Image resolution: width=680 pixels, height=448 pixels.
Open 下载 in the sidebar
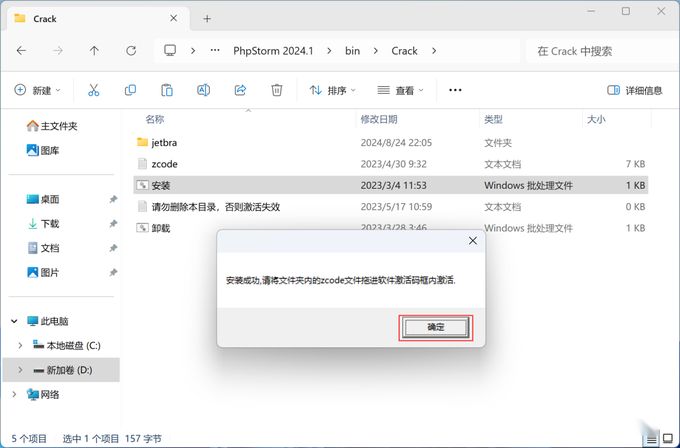coord(43,223)
